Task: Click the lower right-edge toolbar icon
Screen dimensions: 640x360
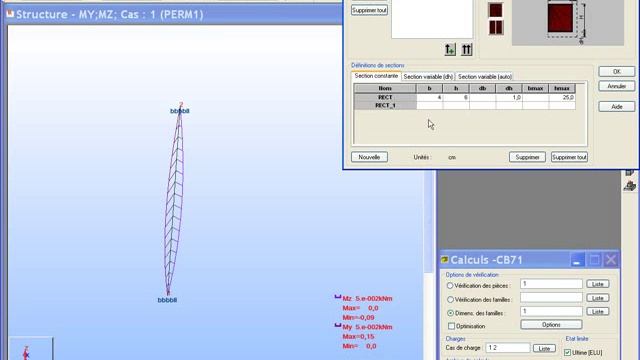Action: pos(630,186)
